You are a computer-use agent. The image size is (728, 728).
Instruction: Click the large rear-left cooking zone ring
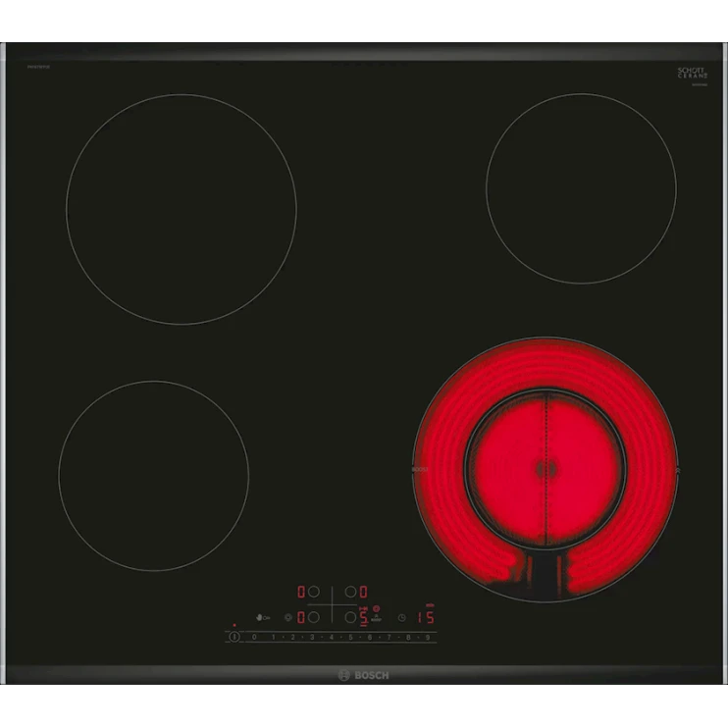coord(182,209)
